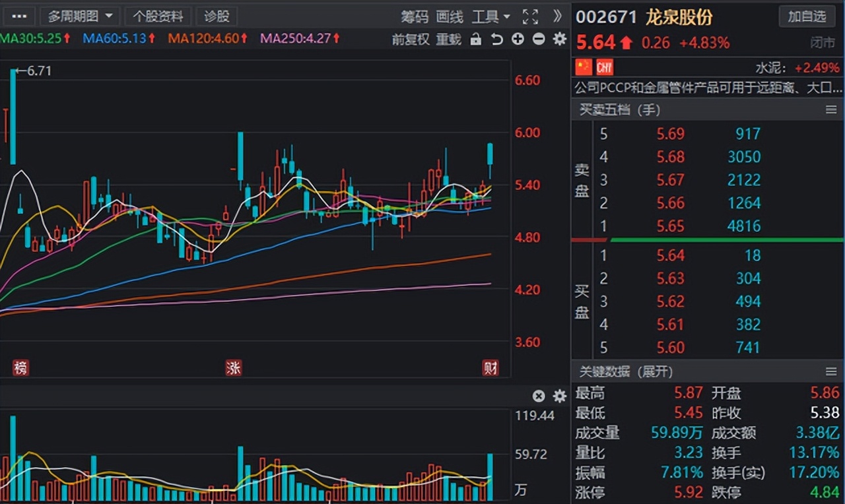Open the volume panel settings gear

(x=559, y=396)
